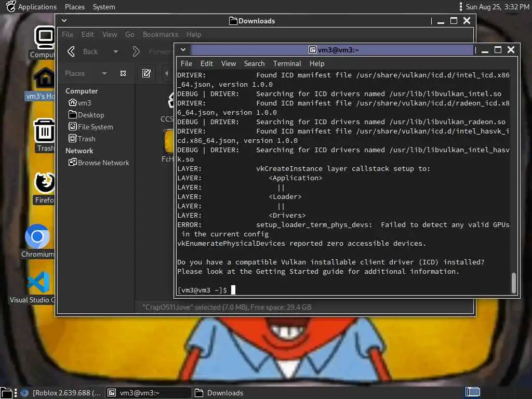Select vm3 home in Places sidebar
This screenshot has height=399, width=532.
(80, 102)
